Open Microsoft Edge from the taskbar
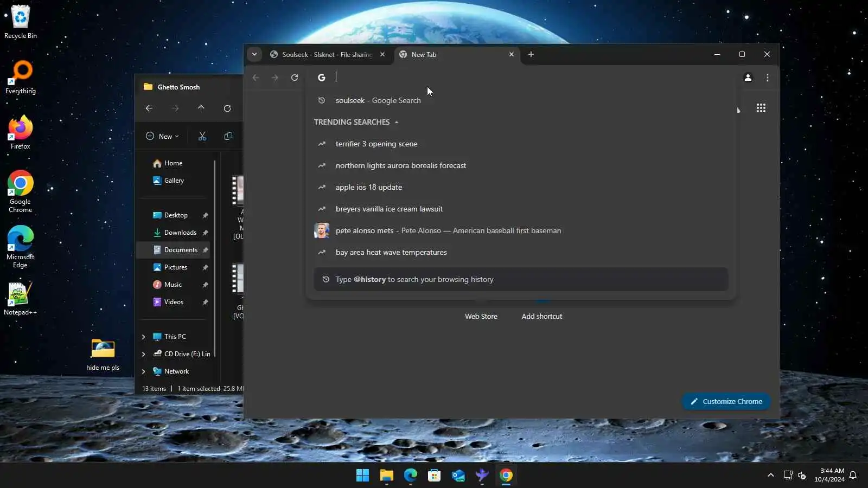868x488 pixels. [x=411, y=476]
